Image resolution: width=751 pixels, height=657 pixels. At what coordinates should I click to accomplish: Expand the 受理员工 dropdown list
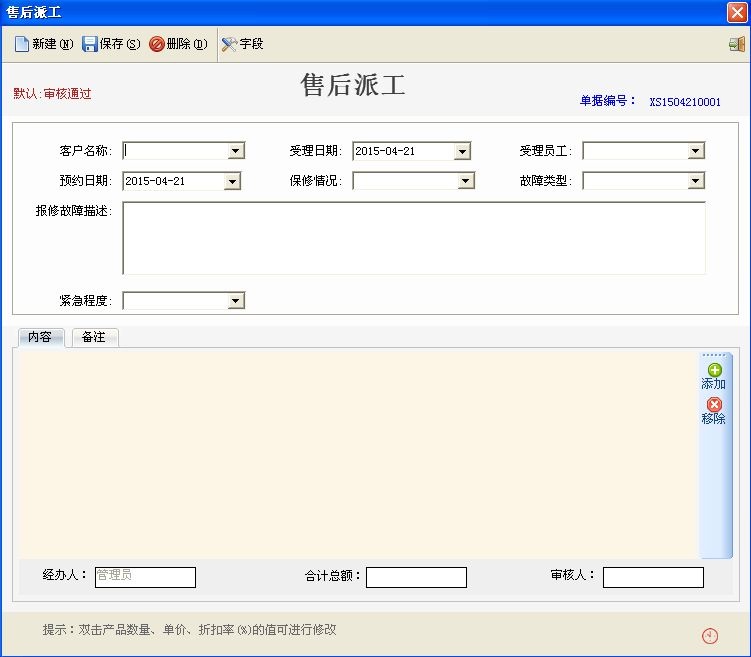pos(696,151)
